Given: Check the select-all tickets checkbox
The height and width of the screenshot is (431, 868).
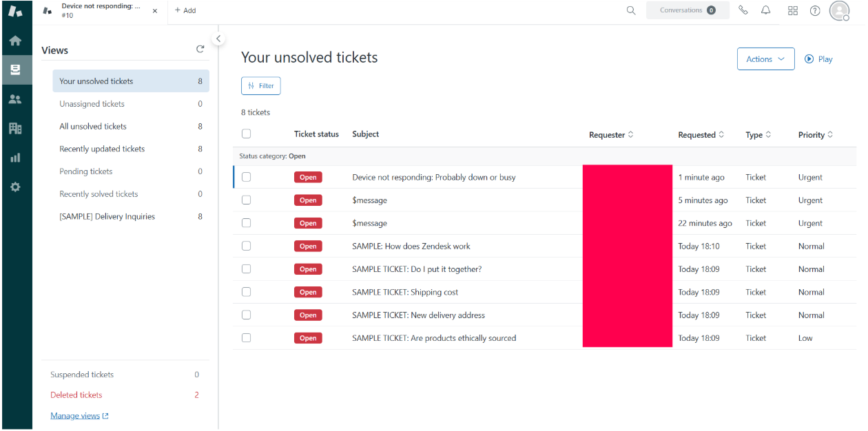Looking at the screenshot, I should click(x=246, y=134).
